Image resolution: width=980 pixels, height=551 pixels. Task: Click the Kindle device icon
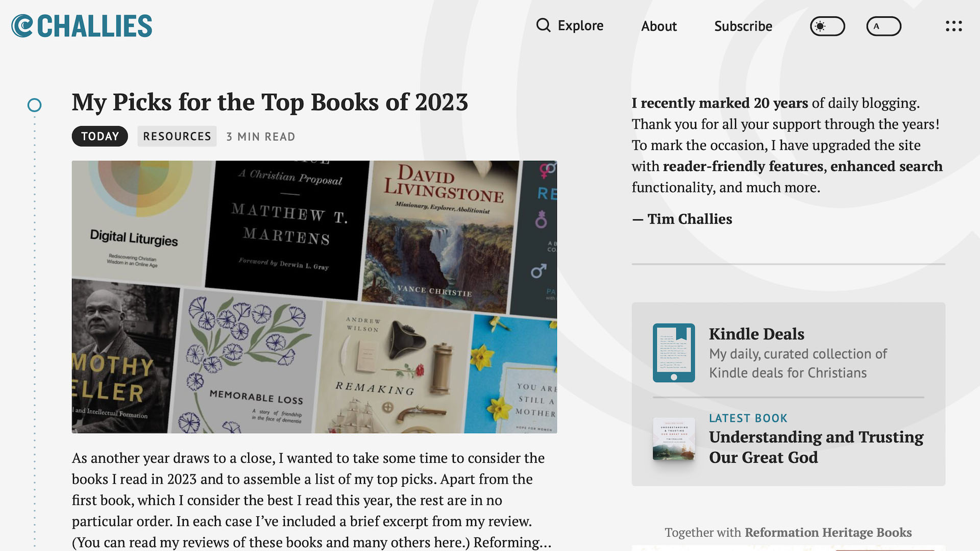tap(674, 353)
